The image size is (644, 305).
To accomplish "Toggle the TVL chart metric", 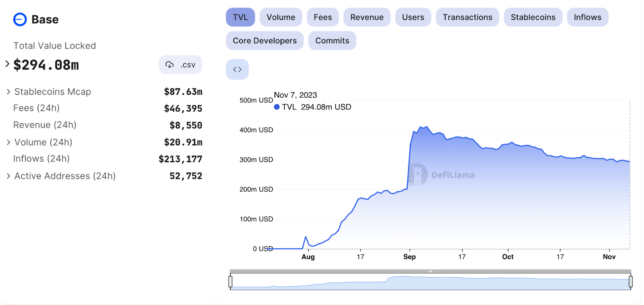I will (x=240, y=17).
